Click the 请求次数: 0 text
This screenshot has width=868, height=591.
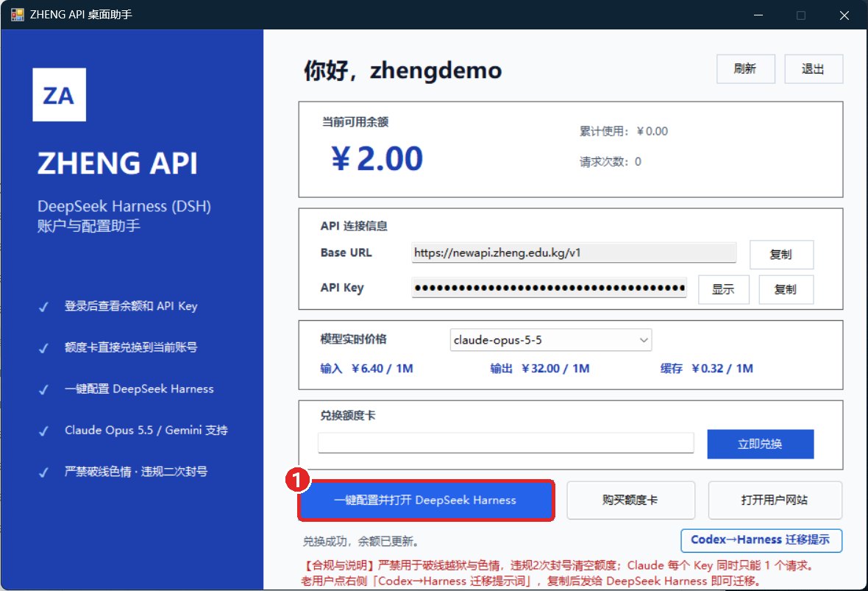point(610,162)
